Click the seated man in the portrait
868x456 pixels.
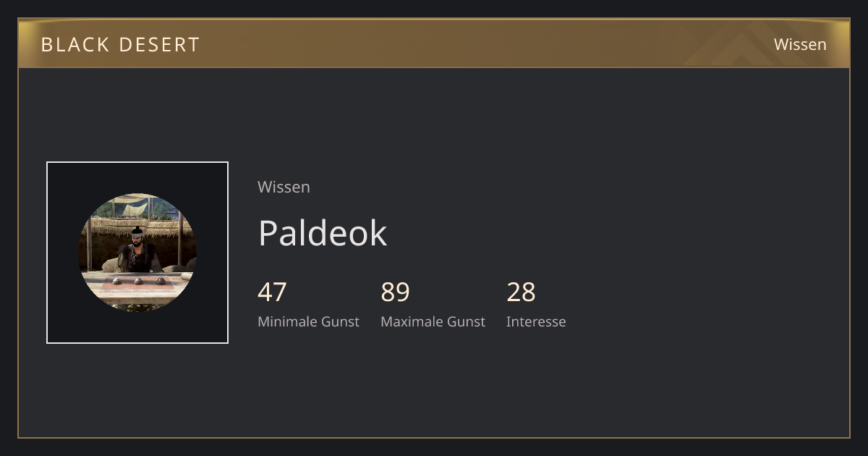coord(137,250)
